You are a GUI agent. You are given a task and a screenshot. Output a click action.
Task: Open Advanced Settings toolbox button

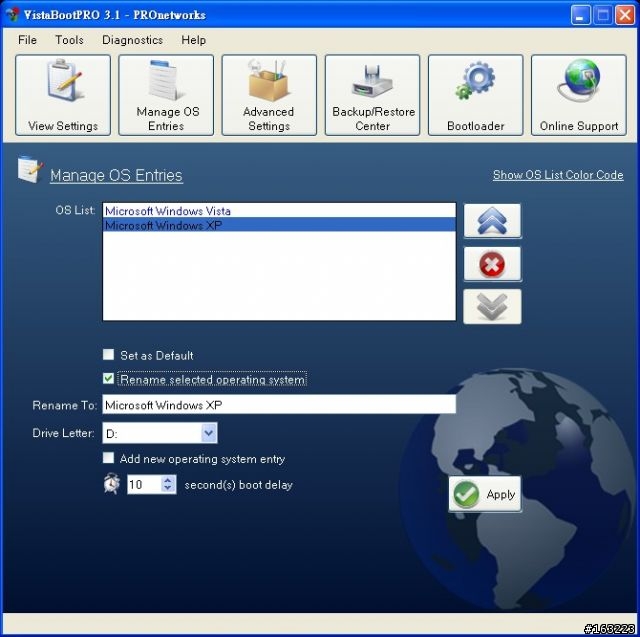tap(269, 95)
